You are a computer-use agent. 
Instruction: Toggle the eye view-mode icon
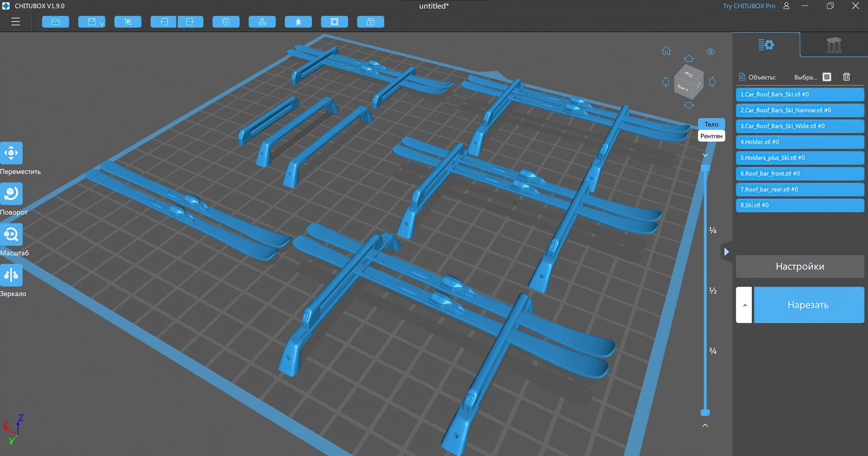711,52
